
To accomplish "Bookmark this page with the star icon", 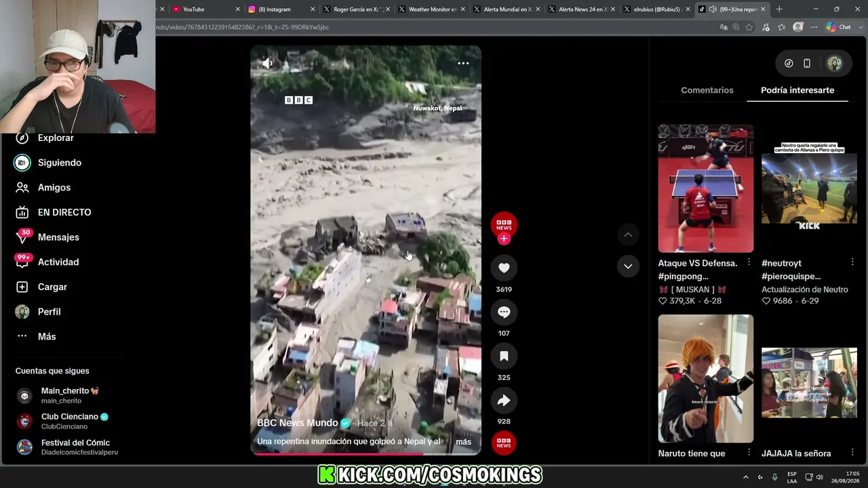I will [x=749, y=27].
